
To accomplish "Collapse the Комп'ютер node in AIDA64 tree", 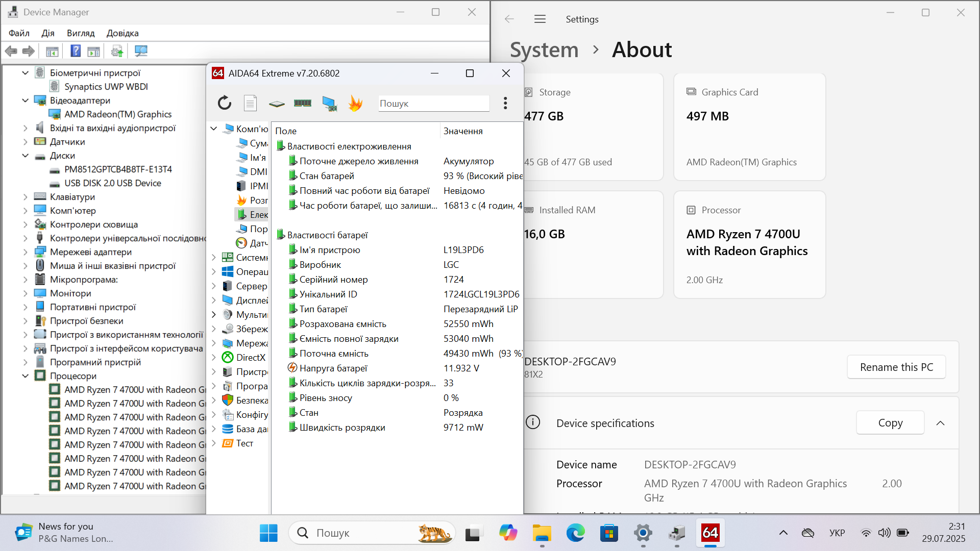I will (x=214, y=129).
